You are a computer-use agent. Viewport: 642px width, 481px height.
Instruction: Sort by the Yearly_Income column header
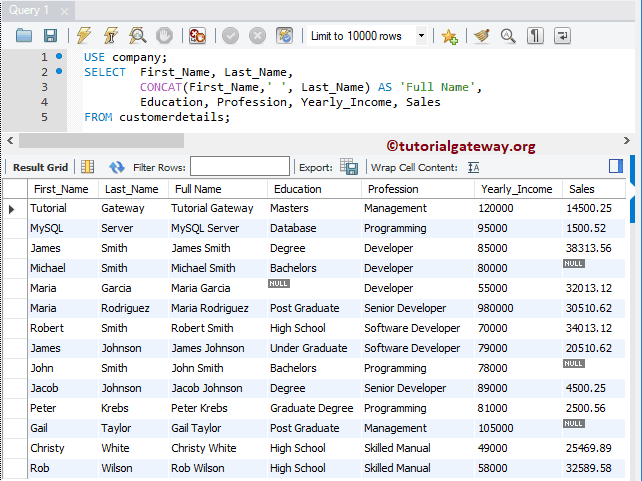[516, 189]
